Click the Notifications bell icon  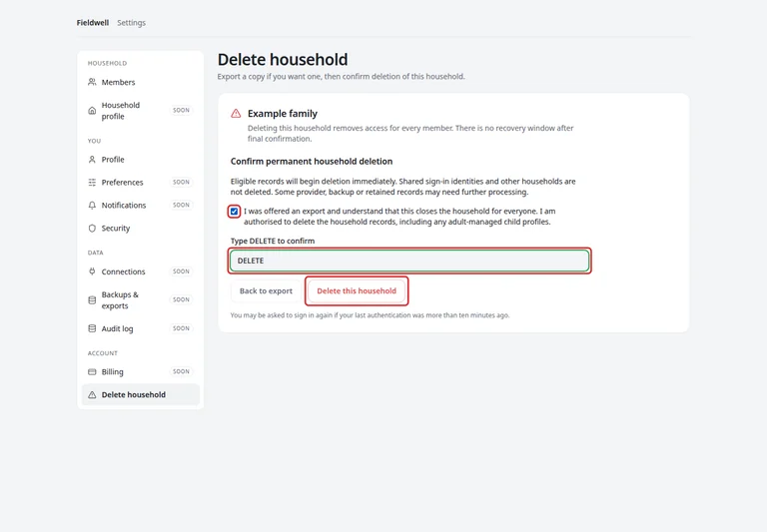(92, 206)
